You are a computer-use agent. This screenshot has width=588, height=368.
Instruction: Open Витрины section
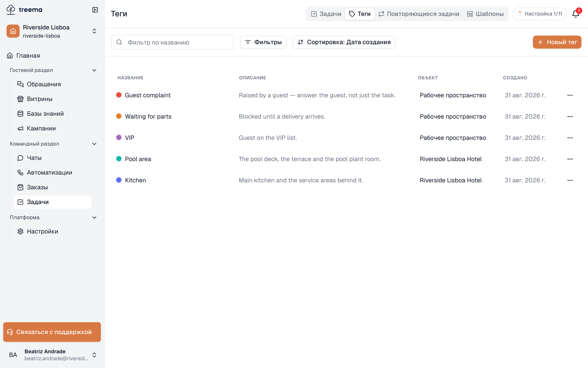coord(52,99)
